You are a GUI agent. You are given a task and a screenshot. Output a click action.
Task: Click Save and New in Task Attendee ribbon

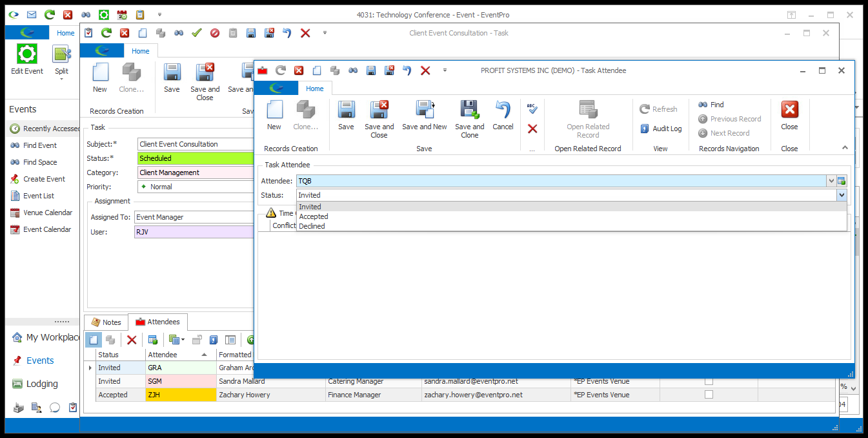pyautogui.click(x=425, y=115)
